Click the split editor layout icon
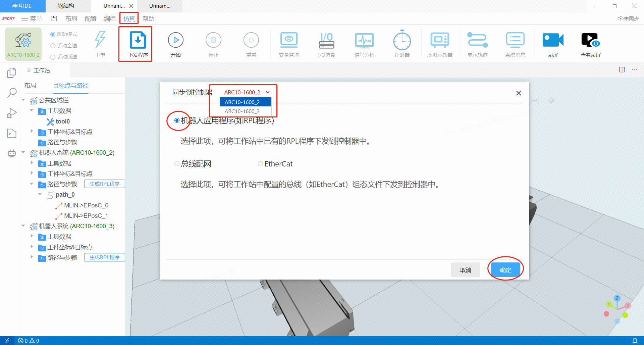Viewport: 644px width, 345px height. click(622, 70)
